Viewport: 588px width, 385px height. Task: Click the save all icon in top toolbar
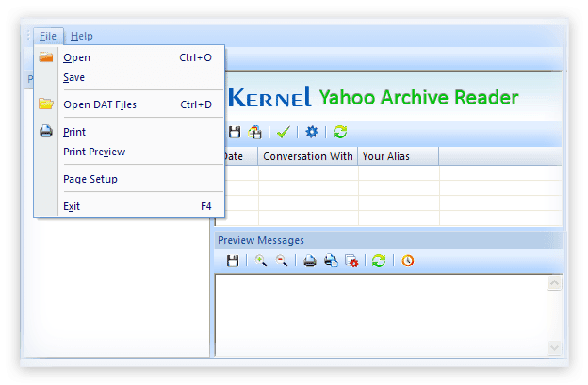click(255, 132)
